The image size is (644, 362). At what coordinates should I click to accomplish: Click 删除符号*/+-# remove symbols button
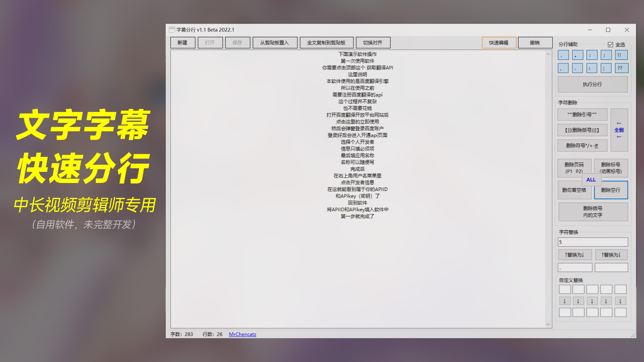[582, 145]
